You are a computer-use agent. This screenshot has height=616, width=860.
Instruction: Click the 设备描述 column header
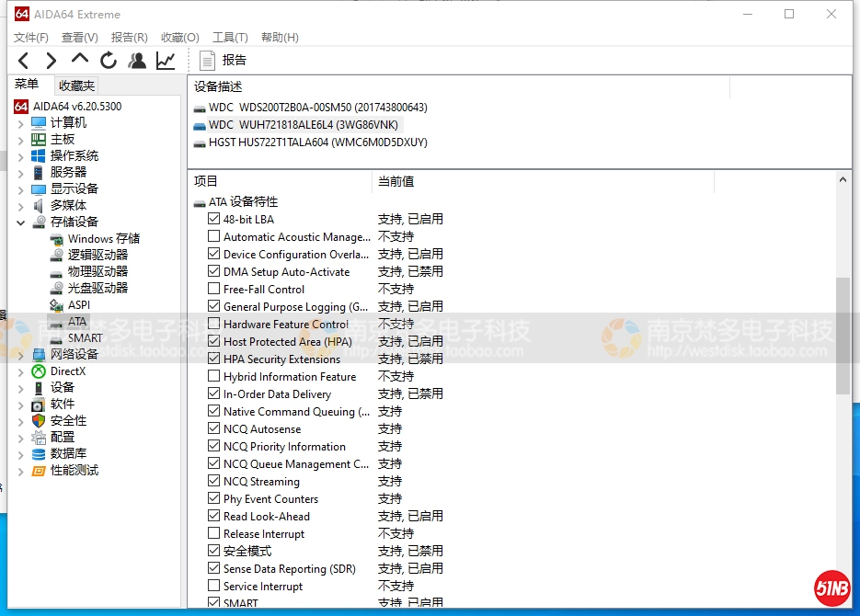pyautogui.click(x=459, y=86)
